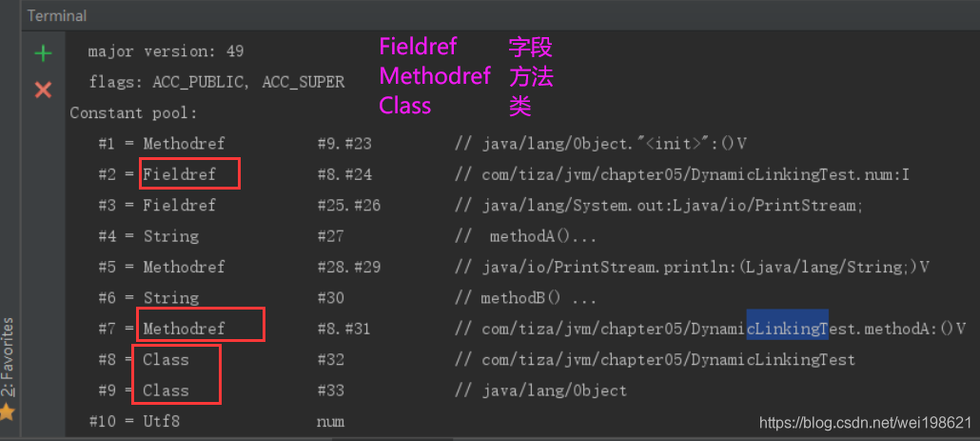Click the '#8.#31' reference value
Screen dimensions: 980x441
[x=344, y=329]
